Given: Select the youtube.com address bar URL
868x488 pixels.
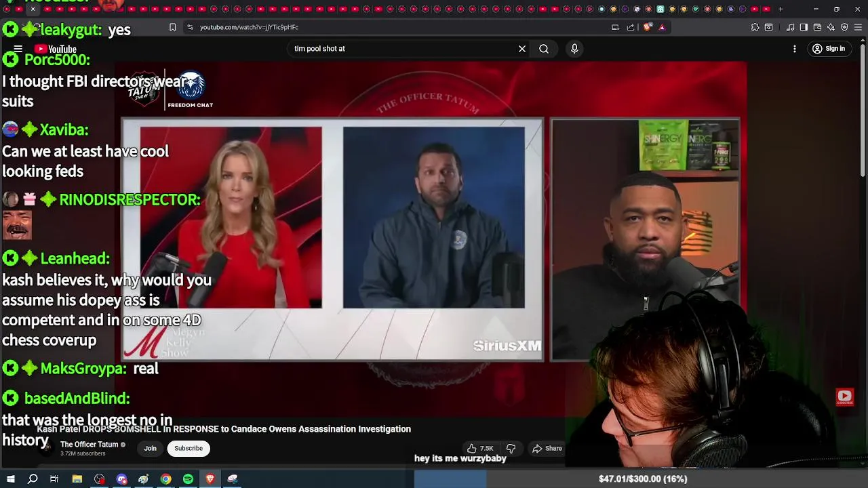Looking at the screenshot, I should [x=249, y=27].
